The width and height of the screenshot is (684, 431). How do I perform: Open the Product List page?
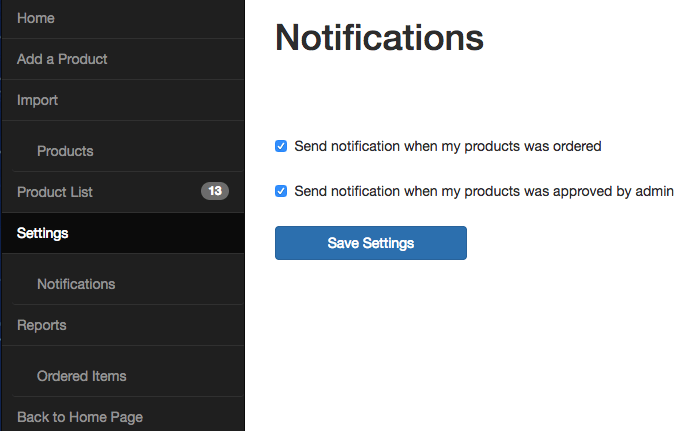(55, 192)
